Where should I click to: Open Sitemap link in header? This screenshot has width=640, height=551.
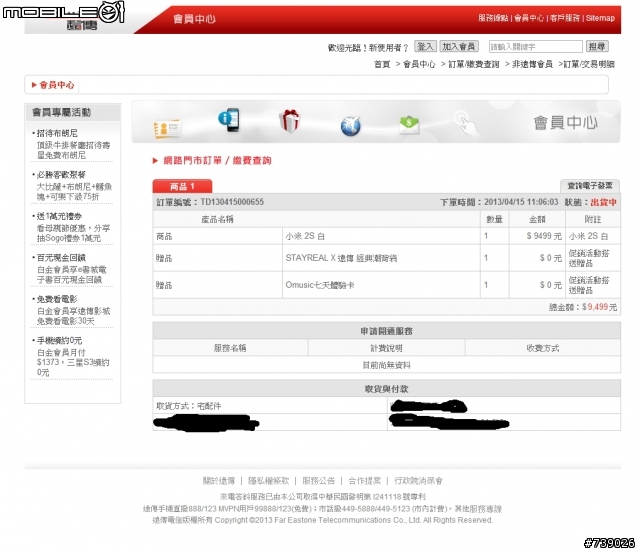(600, 18)
